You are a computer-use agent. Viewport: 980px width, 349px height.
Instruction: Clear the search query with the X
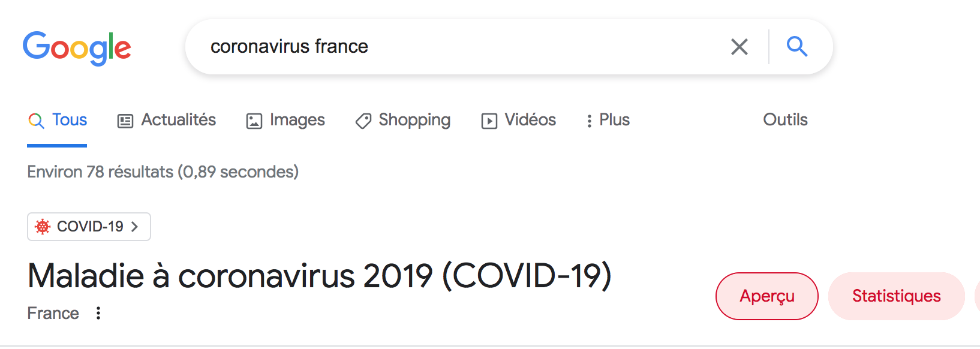pyautogui.click(x=739, y=47)
